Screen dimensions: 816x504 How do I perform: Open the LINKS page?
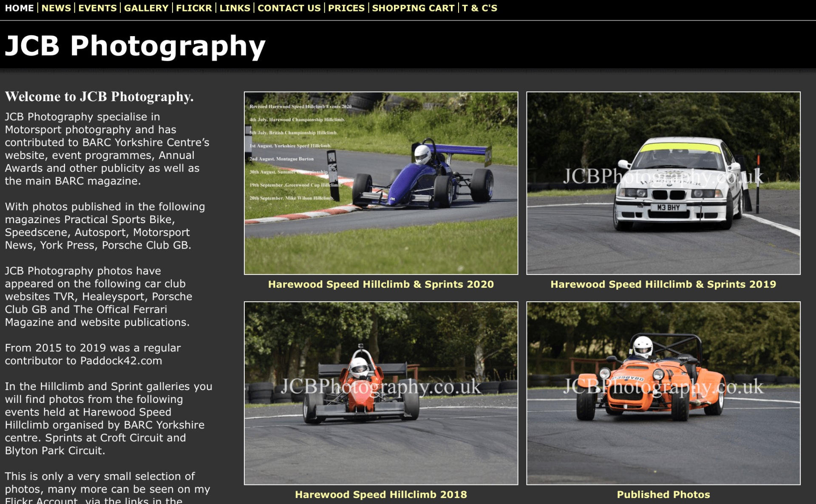(x=235, y=8)
